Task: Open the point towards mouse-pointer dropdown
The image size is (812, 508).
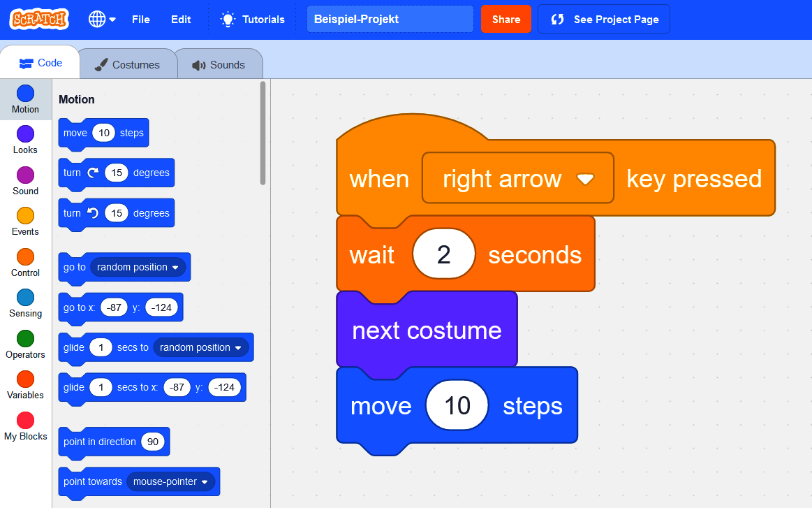Action: [204, 481]
